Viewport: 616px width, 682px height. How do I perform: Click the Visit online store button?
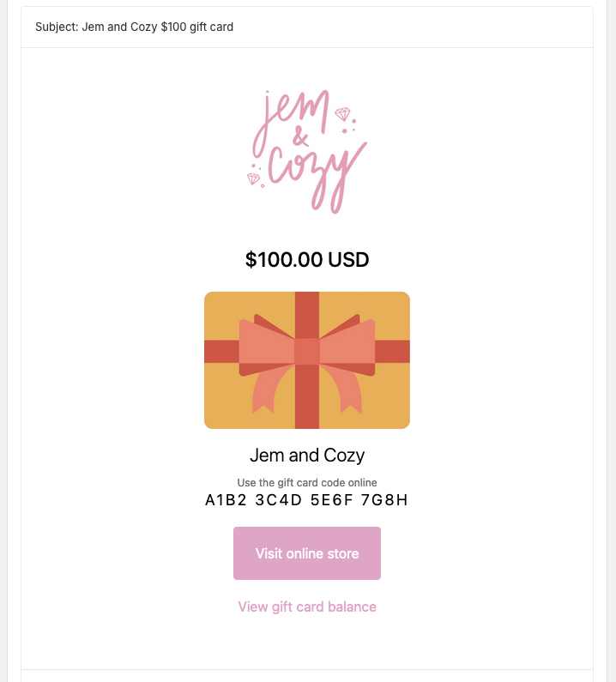[x=307, y=553]
